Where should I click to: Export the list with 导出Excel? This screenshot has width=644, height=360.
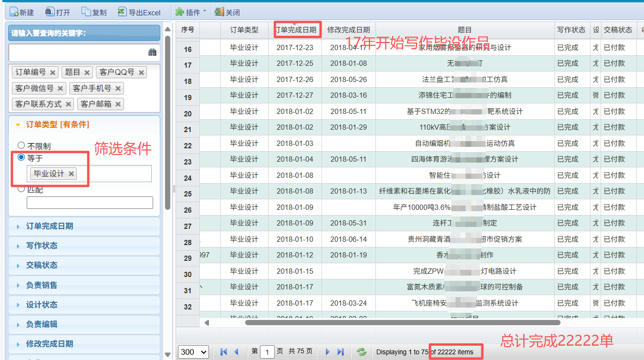(x=139, y=12)
